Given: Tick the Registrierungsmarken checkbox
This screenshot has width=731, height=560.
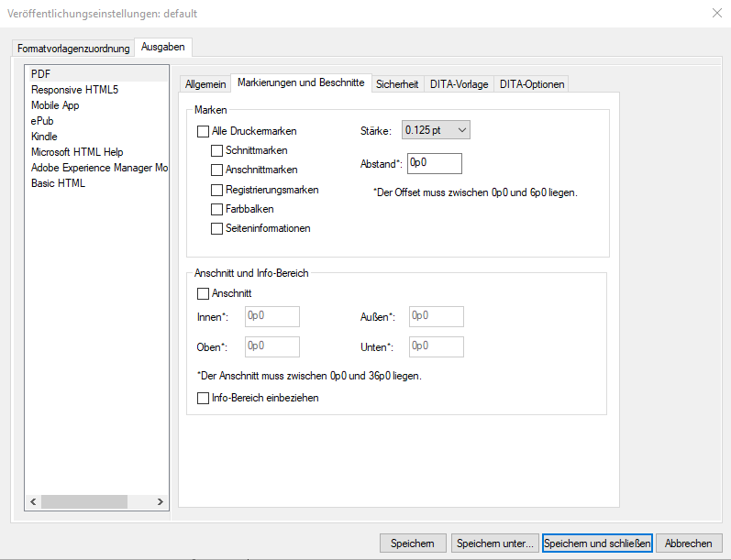Looking at the screenshot, I should coord(217,190).
